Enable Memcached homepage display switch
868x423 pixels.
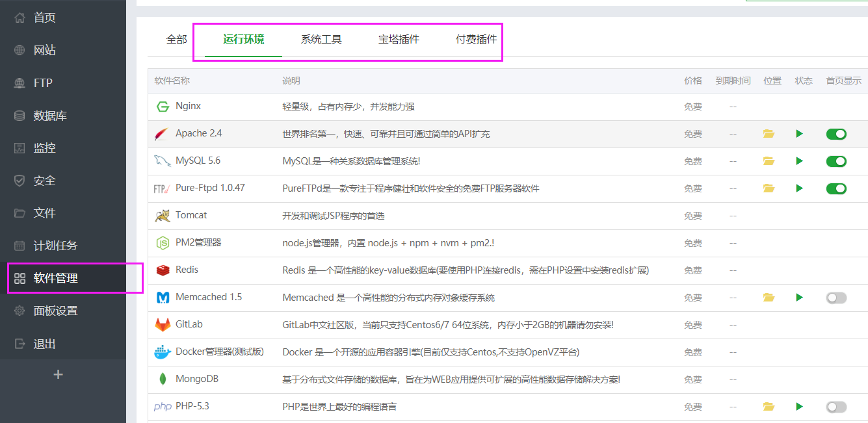837,298
